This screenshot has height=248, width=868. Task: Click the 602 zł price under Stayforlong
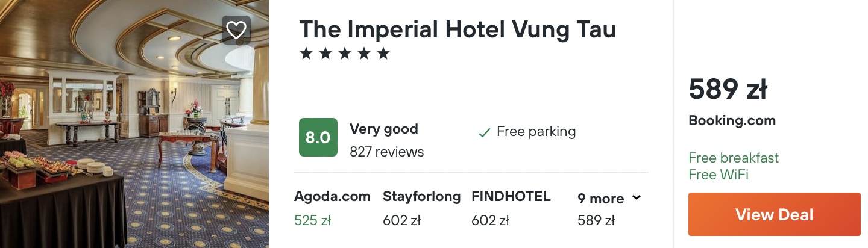pyautogui.click(x=401, y=220)
